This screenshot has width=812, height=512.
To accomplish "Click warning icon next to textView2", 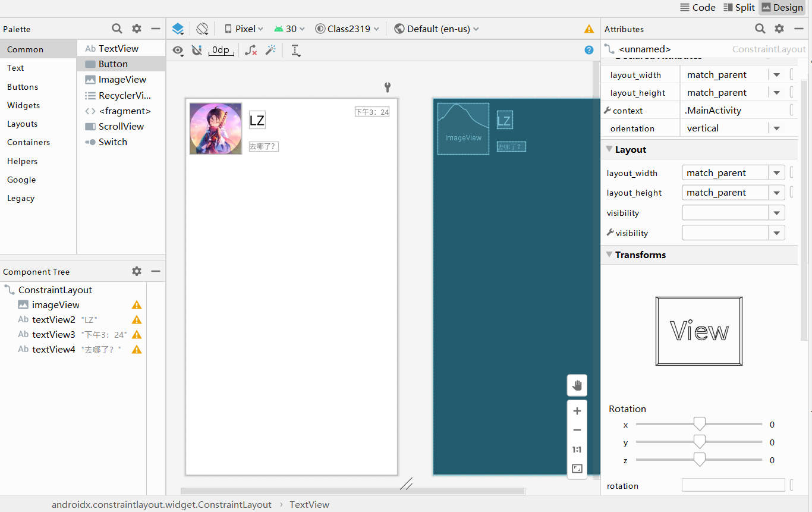I will 137,320.
